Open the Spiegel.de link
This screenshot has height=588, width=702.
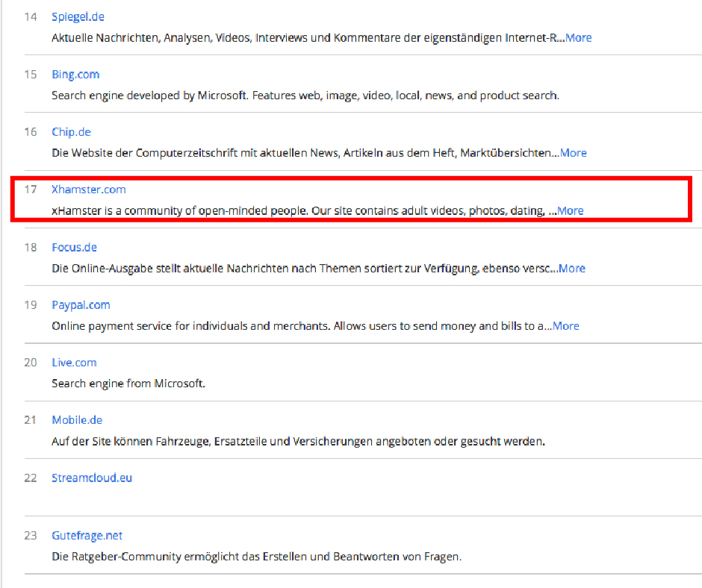click(x=78, y=17)
